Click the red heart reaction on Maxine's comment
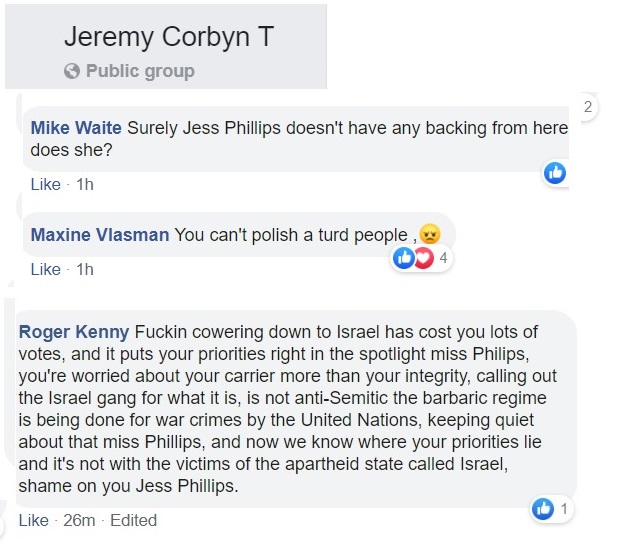 (x=422, y=258)
